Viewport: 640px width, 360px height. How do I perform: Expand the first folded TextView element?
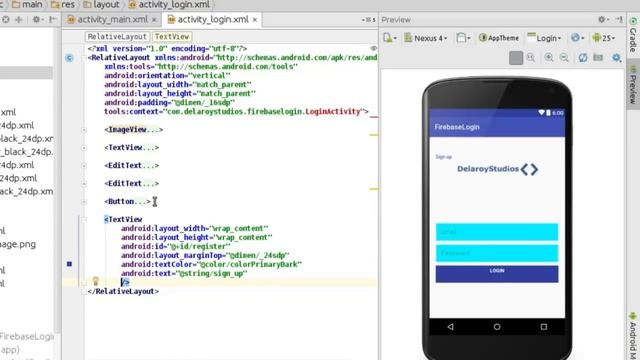(84, 148)
